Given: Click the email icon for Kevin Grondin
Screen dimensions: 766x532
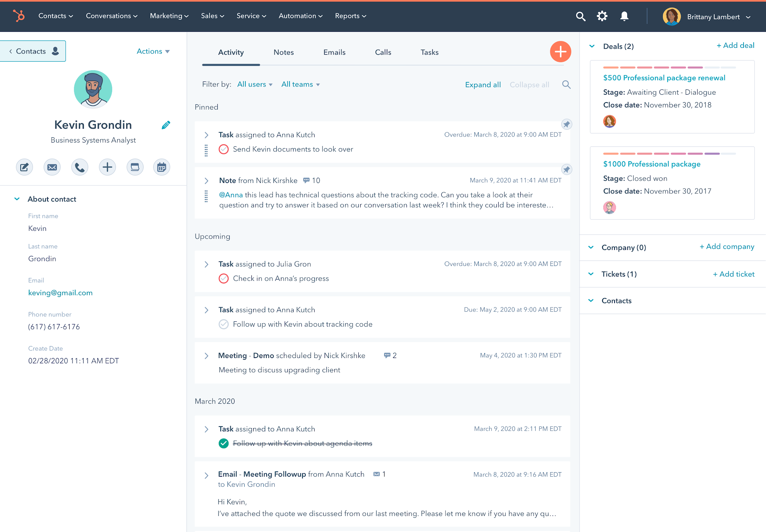Looking at the screenshot, I should (x=52, y=168).
